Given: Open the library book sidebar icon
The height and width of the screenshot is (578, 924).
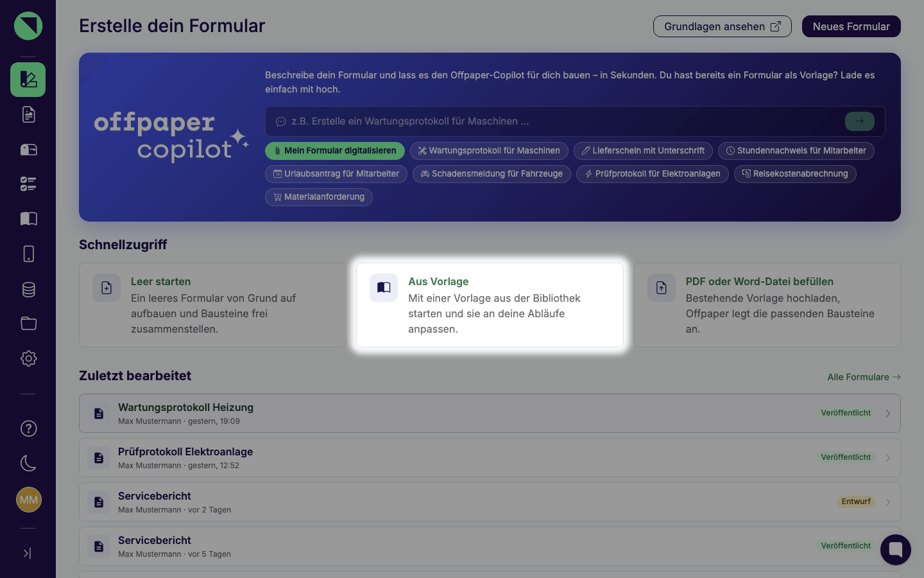Looking at the screenshot, I should [28, 219].
